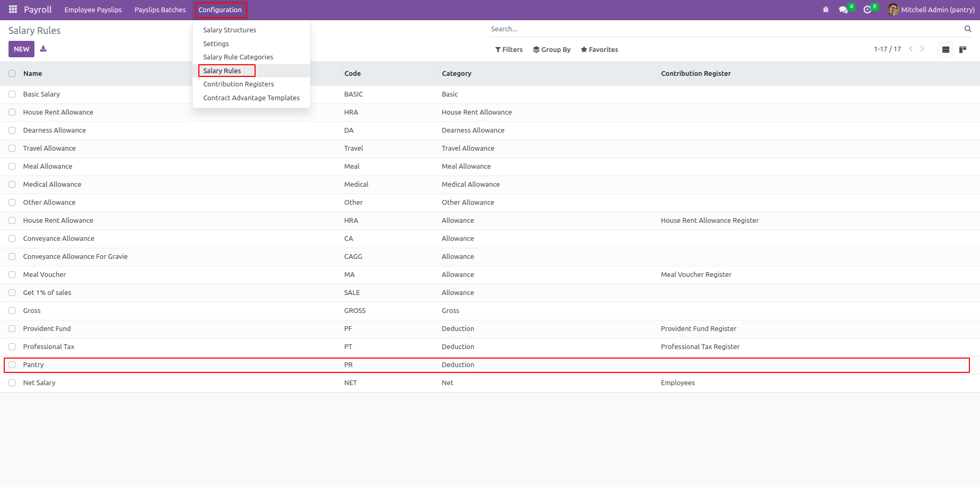Image resolution: width=980 pixels, height=487 pixels.
Task: Open the activities clock icon
Action: 868,10
